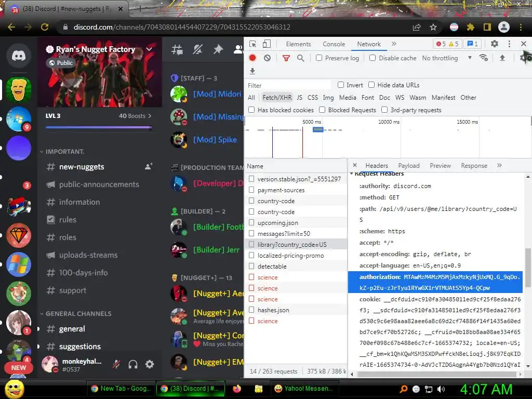
Task: Check Blocked Requests option
Action: 322,110
